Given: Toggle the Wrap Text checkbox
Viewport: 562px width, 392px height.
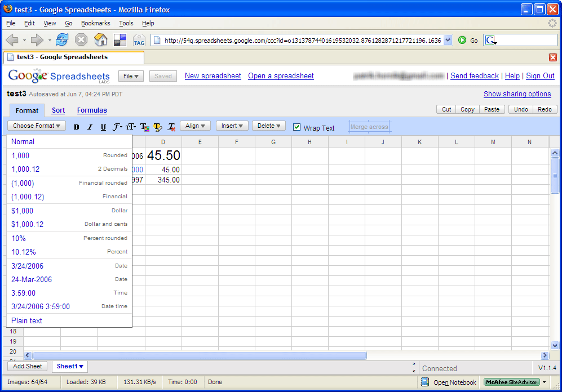Looking at the screenshot, I should [297, 127].
